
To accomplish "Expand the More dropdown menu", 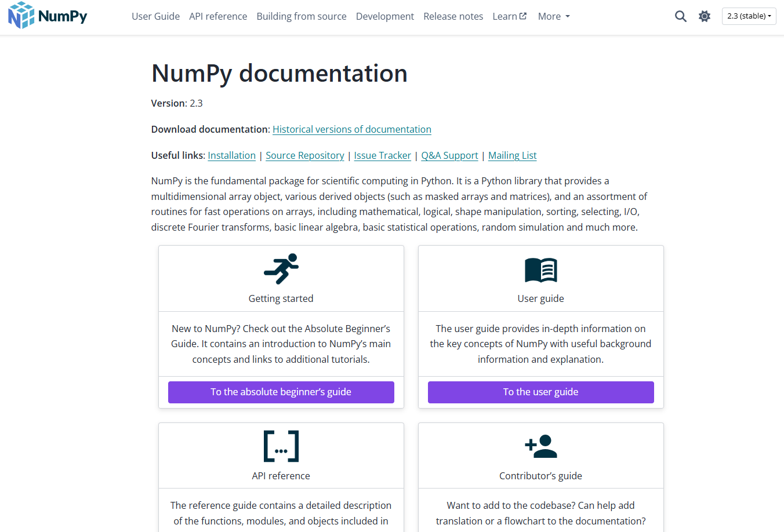I will pyautogui.click(x=554, y=16).
